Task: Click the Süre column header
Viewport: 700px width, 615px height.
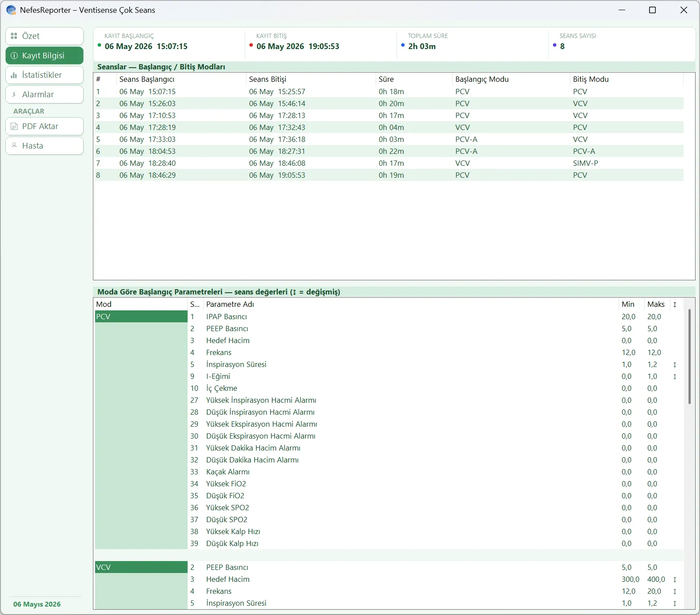Action: pyautogui.click(x=414, y=79)
